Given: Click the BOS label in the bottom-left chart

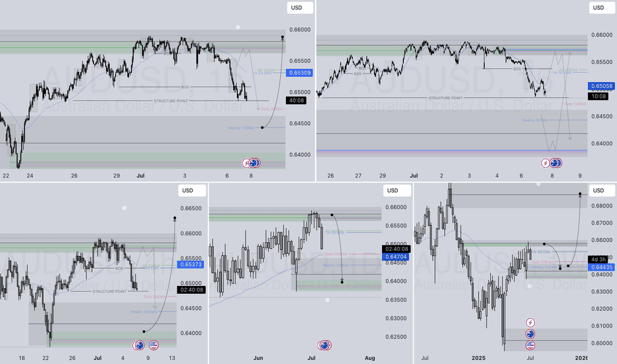Looking at the screenshot, I should tap(119, 269).
